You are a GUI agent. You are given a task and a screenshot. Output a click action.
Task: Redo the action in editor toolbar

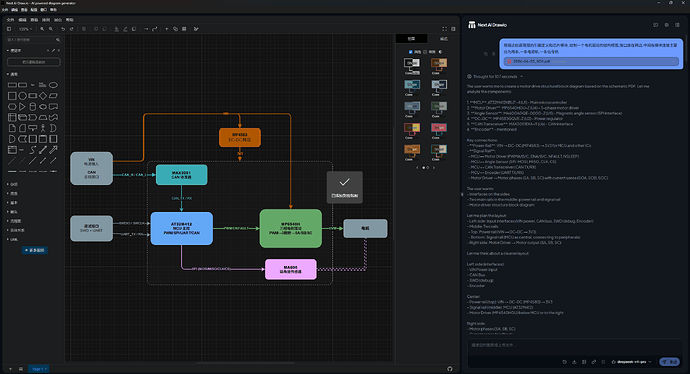tap(71, 29)
